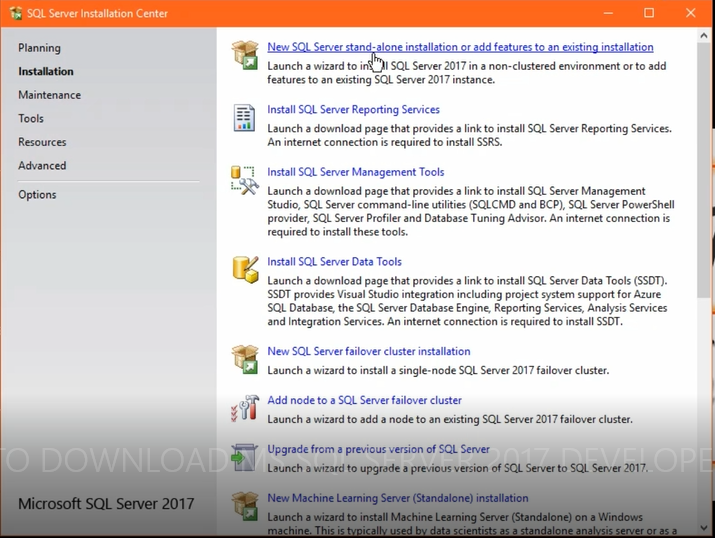Click the text 'An internet connection is required to install SSRS.'
The height and width of the screenshot is (538, 715).
click(384, 142)
